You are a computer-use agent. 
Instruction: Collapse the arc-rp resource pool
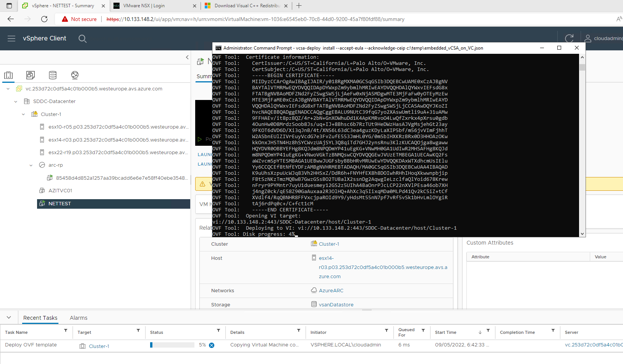click(x=31, y=165)
